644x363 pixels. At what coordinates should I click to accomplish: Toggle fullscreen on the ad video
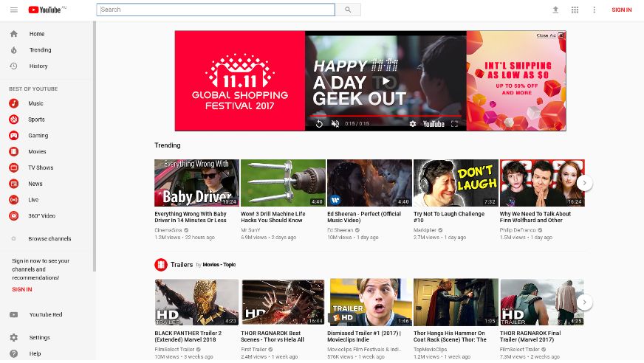pos(454,124)
